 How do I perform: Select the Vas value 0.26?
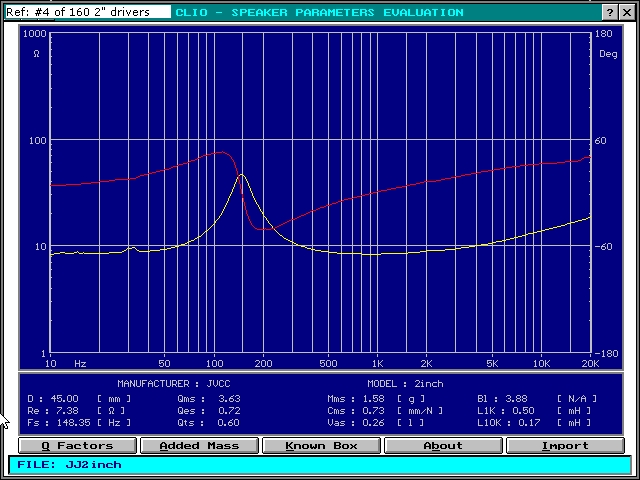tap(373, 422)
